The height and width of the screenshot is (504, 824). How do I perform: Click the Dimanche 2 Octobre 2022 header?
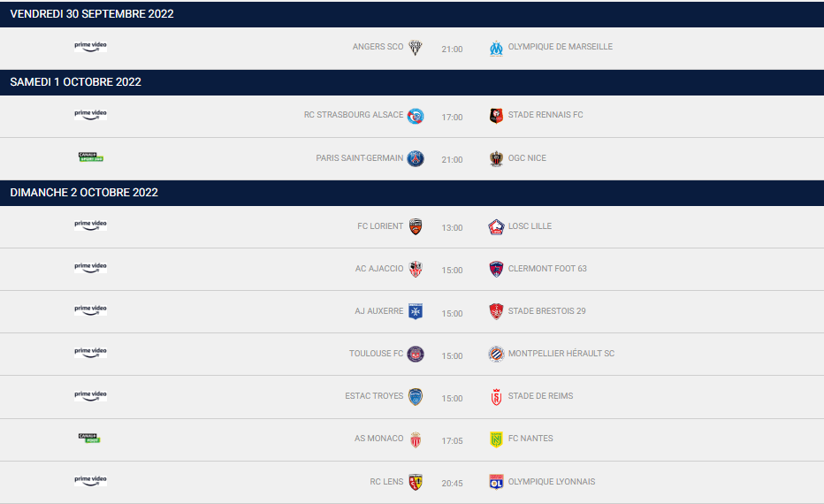point(84,192)
